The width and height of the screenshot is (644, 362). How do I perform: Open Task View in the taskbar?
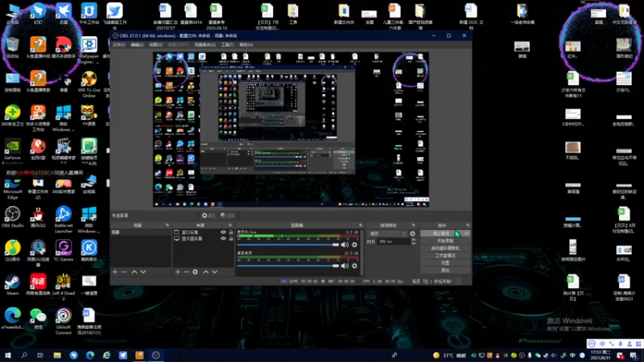39,355
